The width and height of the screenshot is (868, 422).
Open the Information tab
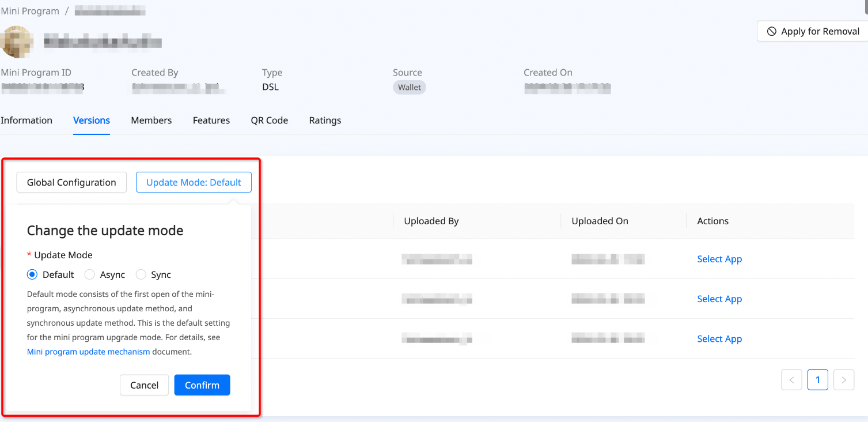click(26, 120)
